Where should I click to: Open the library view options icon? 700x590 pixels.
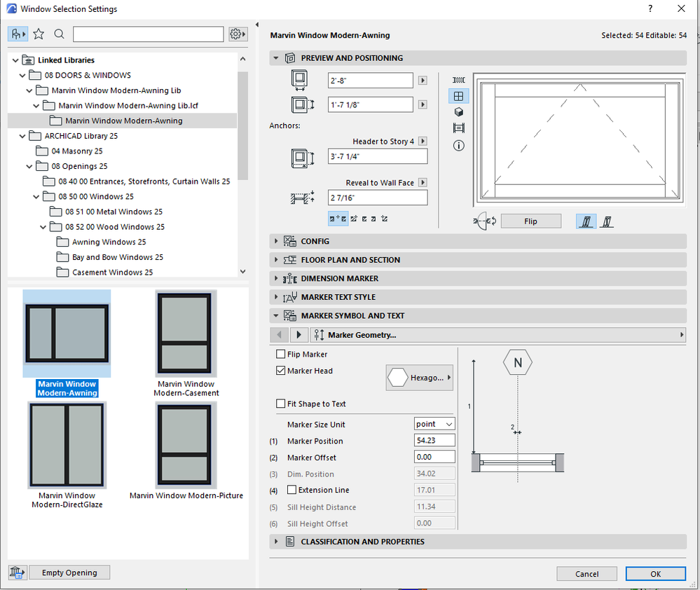click(18, 34)
